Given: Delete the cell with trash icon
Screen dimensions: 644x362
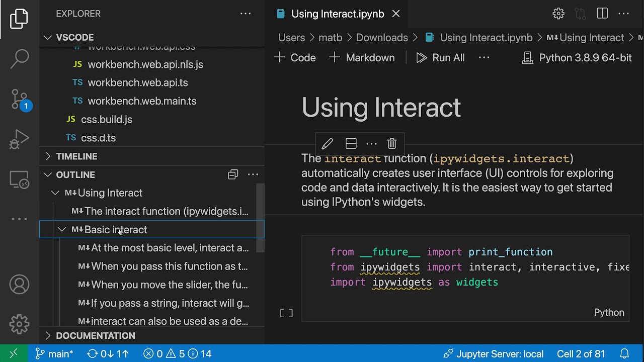Looking at the screenshot, I should pyautogui.click(x=392, y=144).
